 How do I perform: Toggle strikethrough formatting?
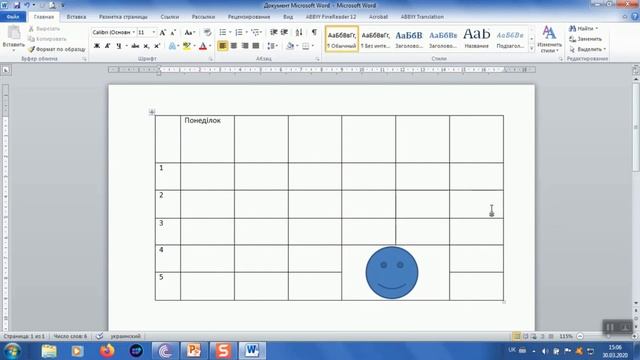[x=135, y=46]
